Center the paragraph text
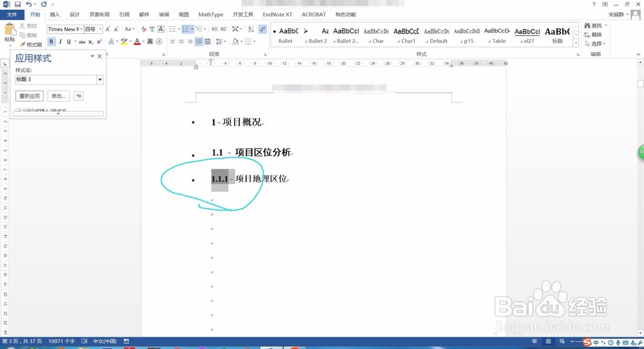 [181, 41]
